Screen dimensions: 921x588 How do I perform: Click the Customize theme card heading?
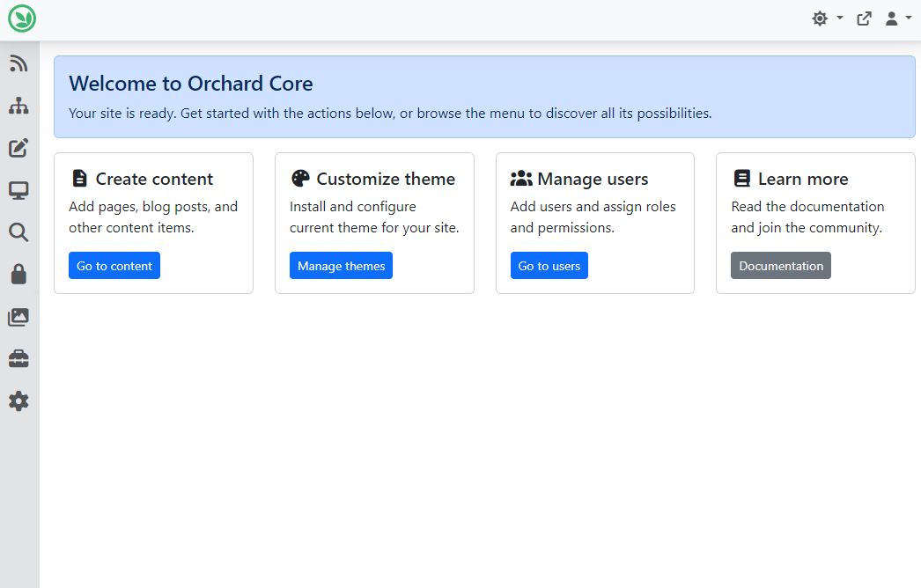tap(386, 179)
